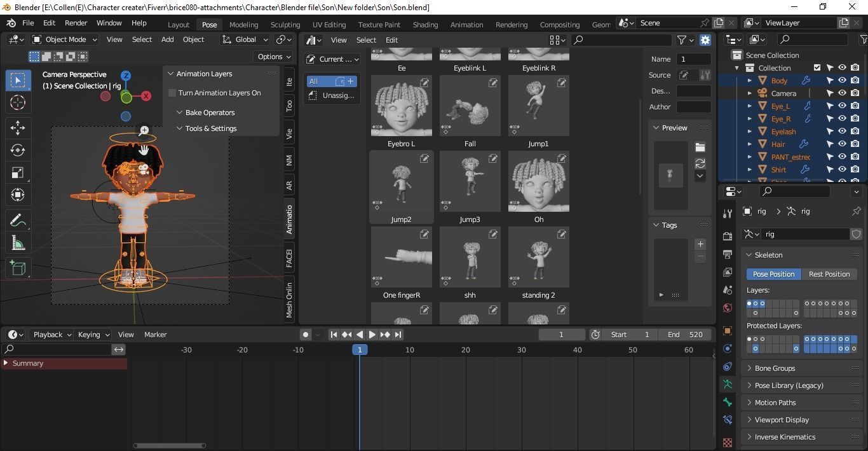Toggle Collection exclude checkbox
Image resolution: width=868 pixels, height=451 pixels.
tap(817, 67)
